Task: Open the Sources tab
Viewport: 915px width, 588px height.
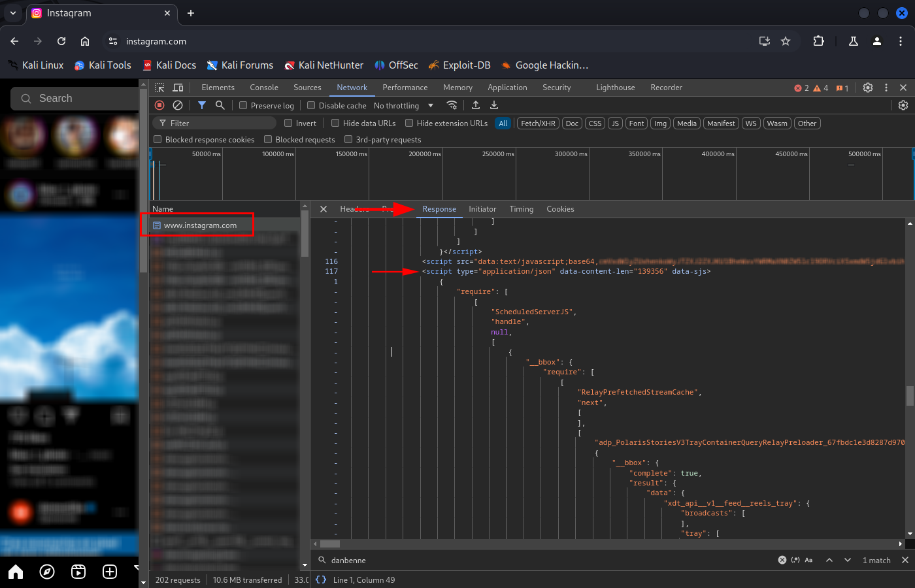Action: point(307,88)
